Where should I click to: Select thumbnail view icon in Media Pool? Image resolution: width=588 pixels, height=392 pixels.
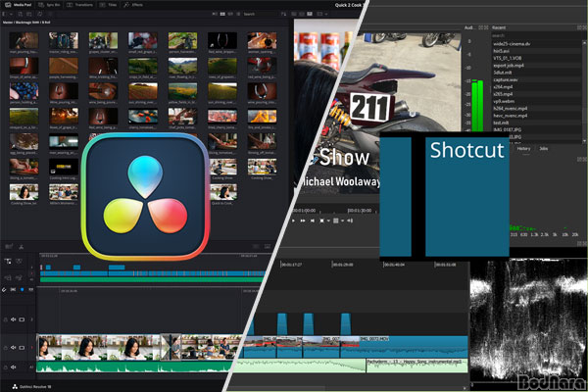[222, 14]
